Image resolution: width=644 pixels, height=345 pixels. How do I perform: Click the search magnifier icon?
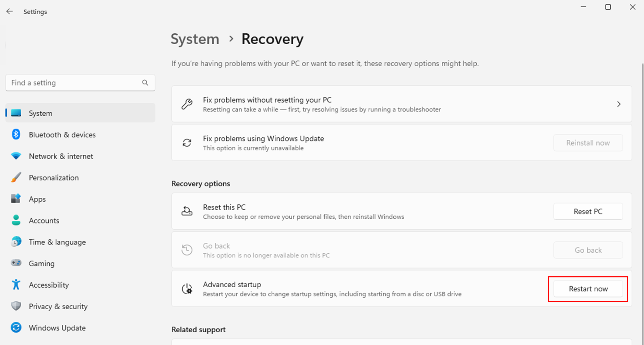point(145,83)
